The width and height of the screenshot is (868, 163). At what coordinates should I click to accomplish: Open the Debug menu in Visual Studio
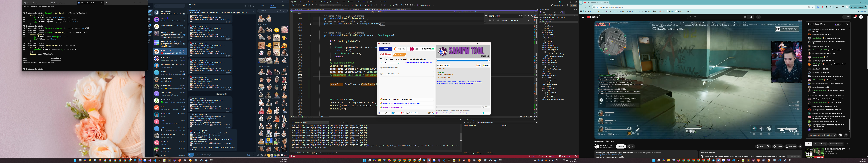(326, 2)
